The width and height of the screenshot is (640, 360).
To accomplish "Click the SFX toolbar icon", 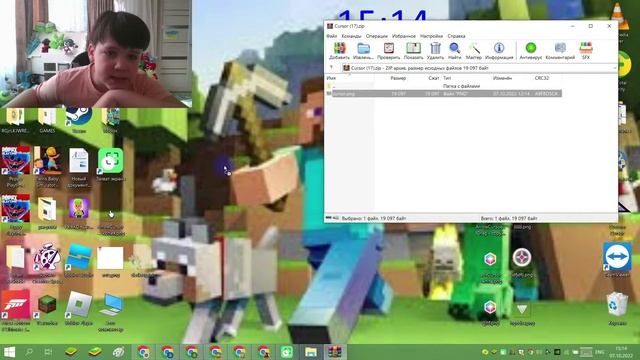I will (x=586, y=51).
